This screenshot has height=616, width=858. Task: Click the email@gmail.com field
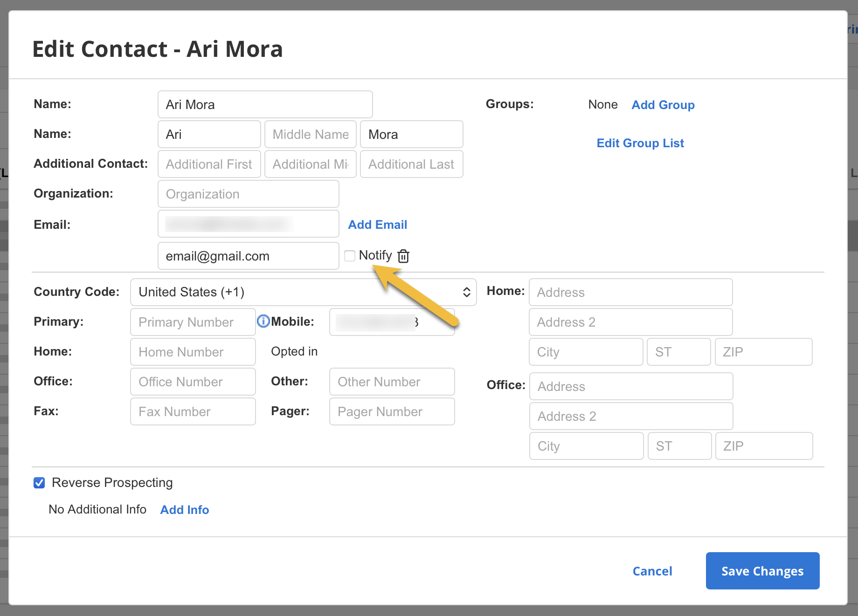pos(249,256)
